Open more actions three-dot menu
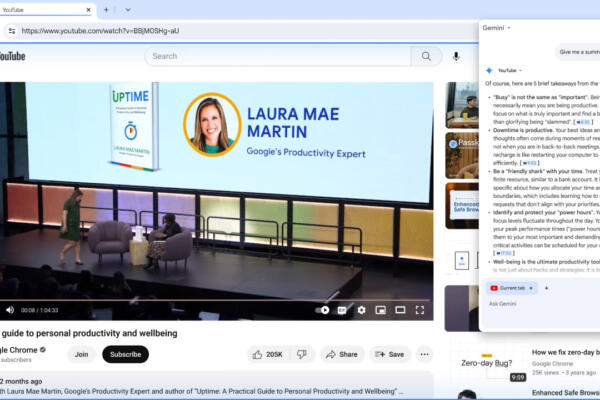Screen dimensions: 600x400 (424, 354)
